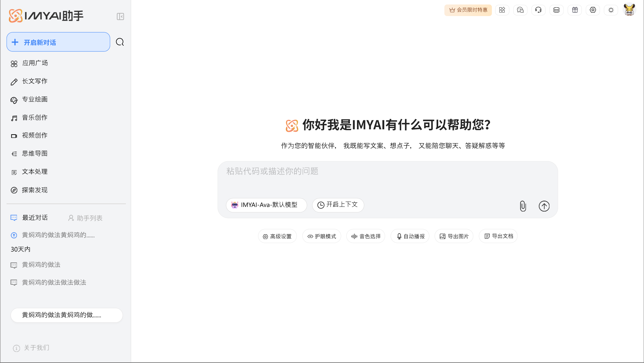Click the 会员限时特惠 promotion button
The width and height of the screenshot is (644, 363).
[468, 10]
